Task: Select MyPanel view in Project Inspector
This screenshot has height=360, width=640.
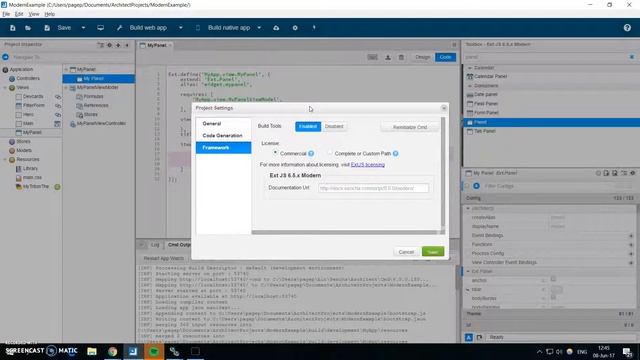Action: coord(32,132)
